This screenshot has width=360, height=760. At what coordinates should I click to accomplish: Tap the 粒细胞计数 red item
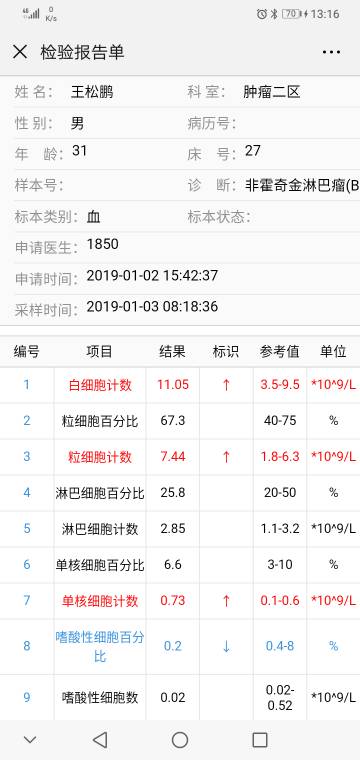100,457
